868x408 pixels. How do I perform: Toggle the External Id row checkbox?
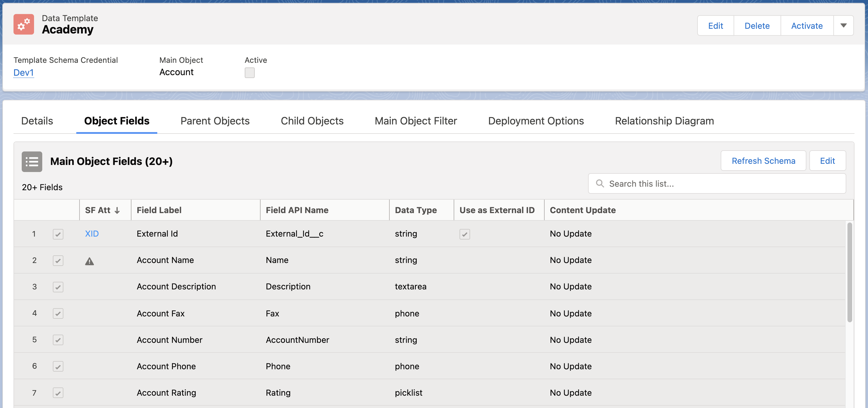[58, 234]
